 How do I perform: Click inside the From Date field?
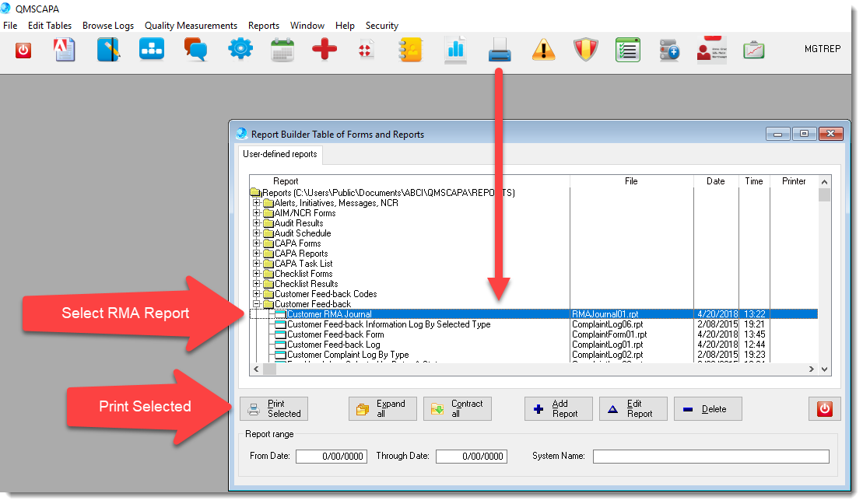[331, 457]
